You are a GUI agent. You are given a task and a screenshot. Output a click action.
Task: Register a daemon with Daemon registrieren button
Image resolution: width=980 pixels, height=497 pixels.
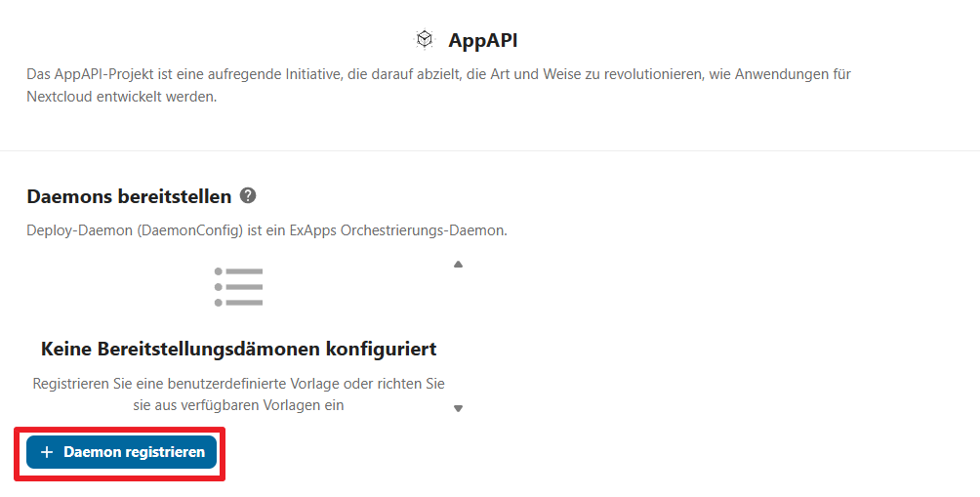[x=122, y=452]
